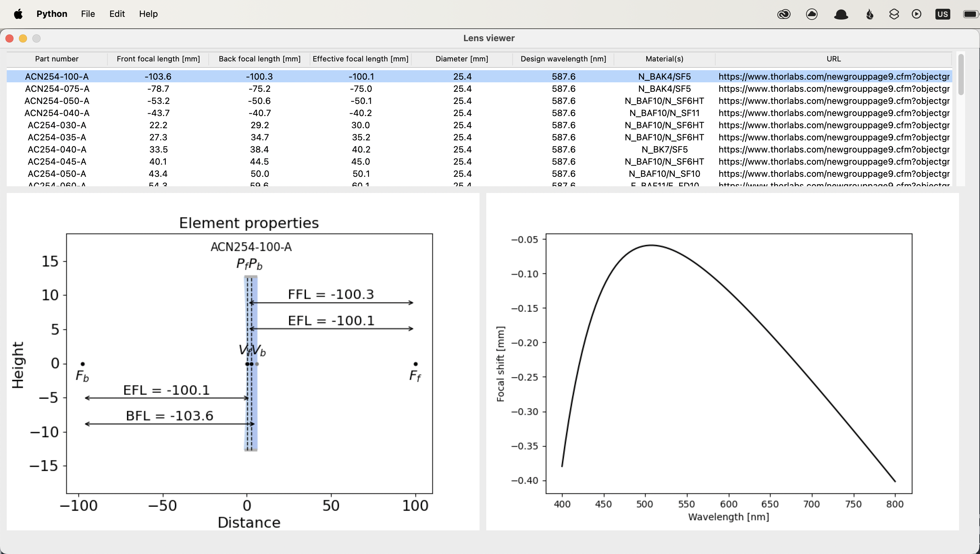Select the AC254-050-A lens row
Screen dimensions: 980x554
pyautogui.click(x=57, y=174)
